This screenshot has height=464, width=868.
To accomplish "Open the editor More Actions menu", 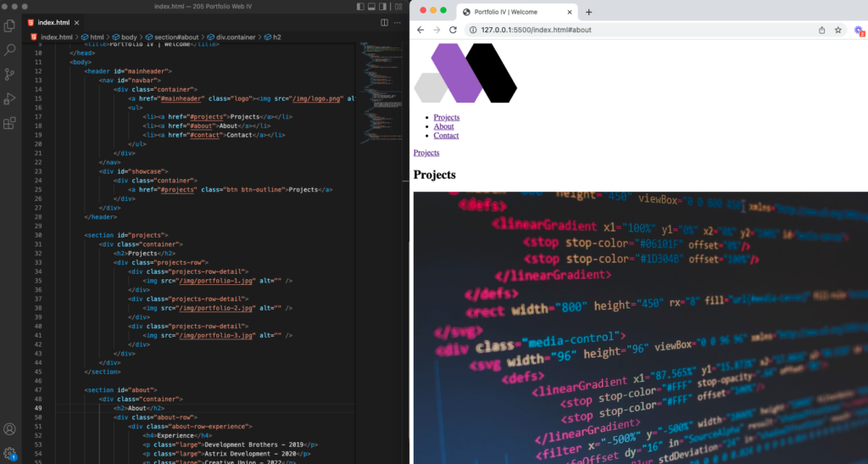I will tap(398, 23).
